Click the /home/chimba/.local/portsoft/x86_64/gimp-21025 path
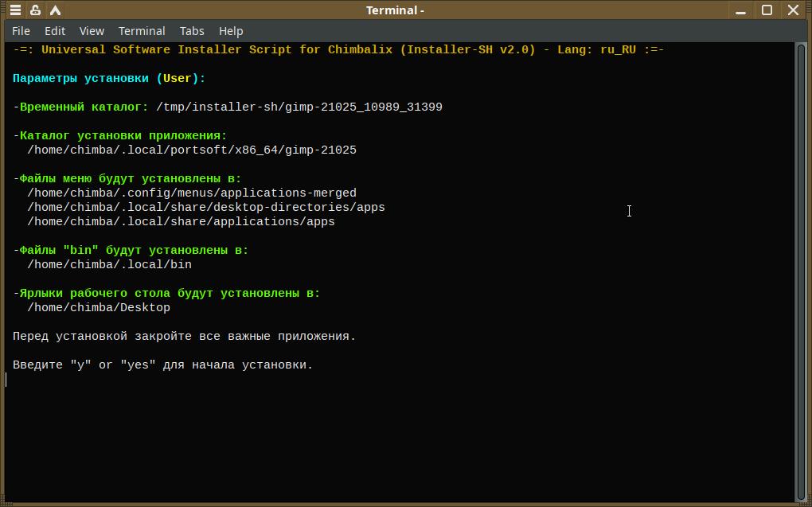The width and height of the screenshot is (812, 507). click(192, 150)
